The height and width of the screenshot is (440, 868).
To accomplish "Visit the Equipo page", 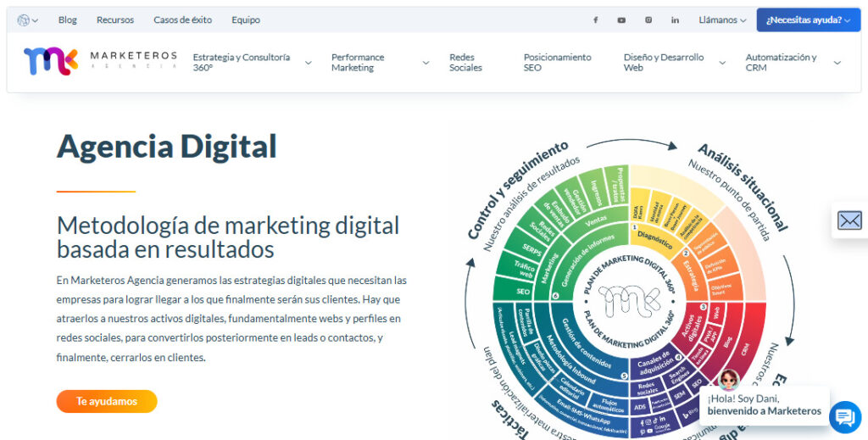I will (246, 20).
